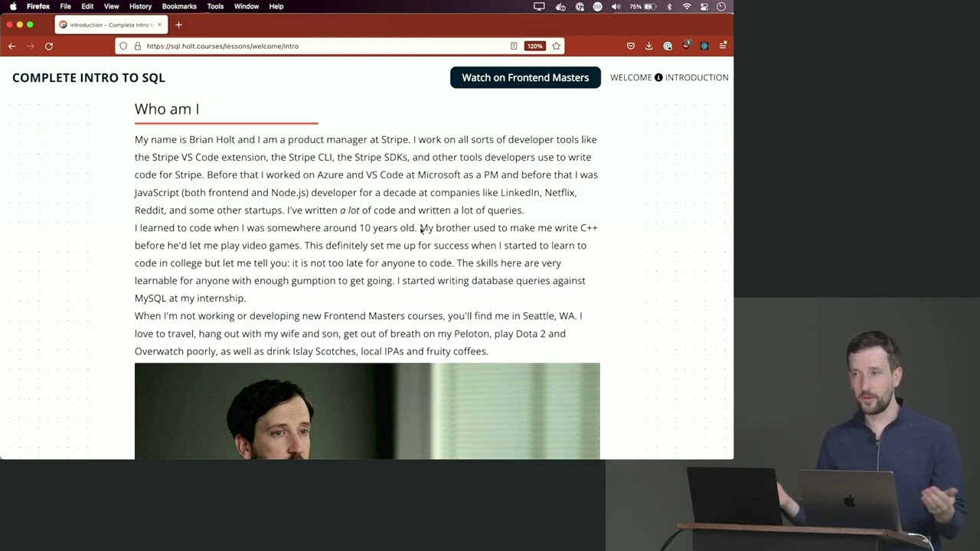This screenshot has width=980, height=551.
Task: Show site security padlock info
Action: (x=138, y=46)
